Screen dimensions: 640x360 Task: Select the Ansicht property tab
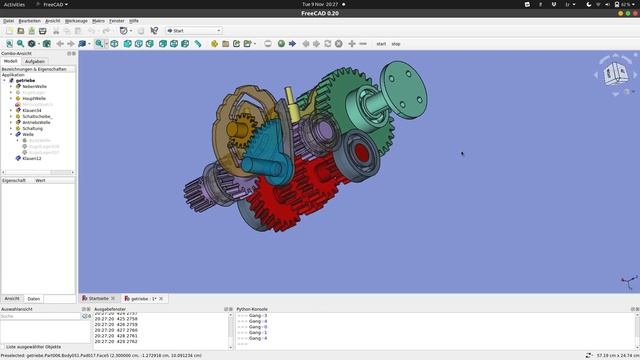point(12,299)
